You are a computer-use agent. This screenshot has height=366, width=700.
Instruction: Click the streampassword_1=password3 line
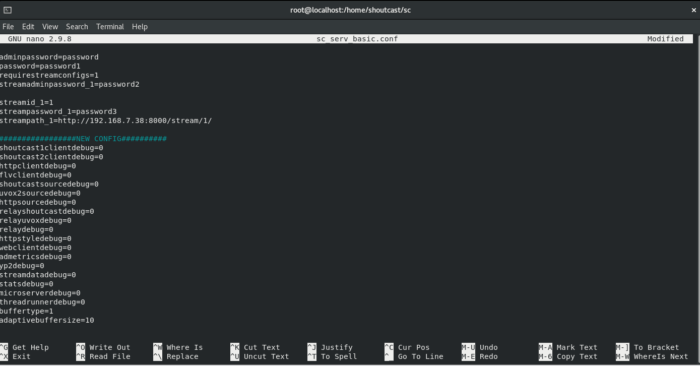58,112
